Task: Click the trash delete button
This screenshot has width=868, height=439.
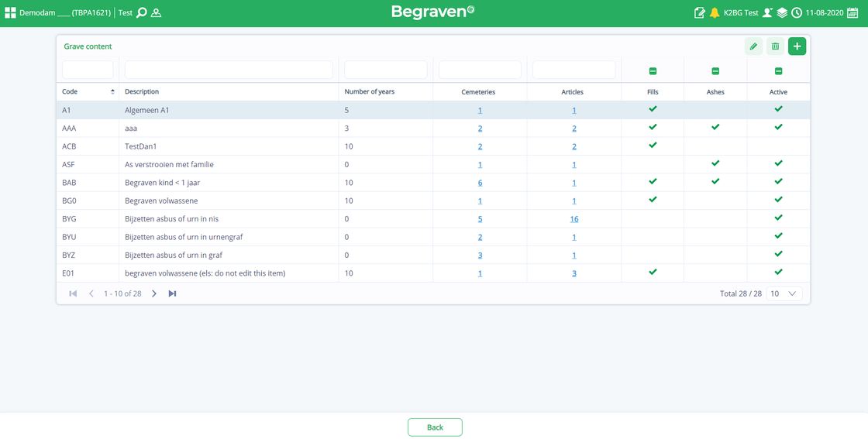Action: tap(775, 46)
